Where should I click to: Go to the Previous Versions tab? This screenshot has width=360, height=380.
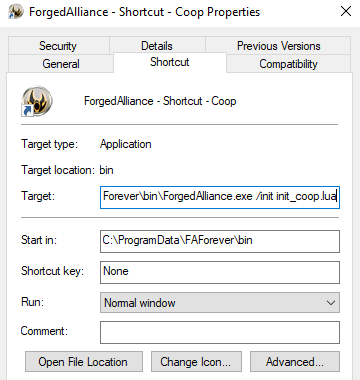[278, 46]
